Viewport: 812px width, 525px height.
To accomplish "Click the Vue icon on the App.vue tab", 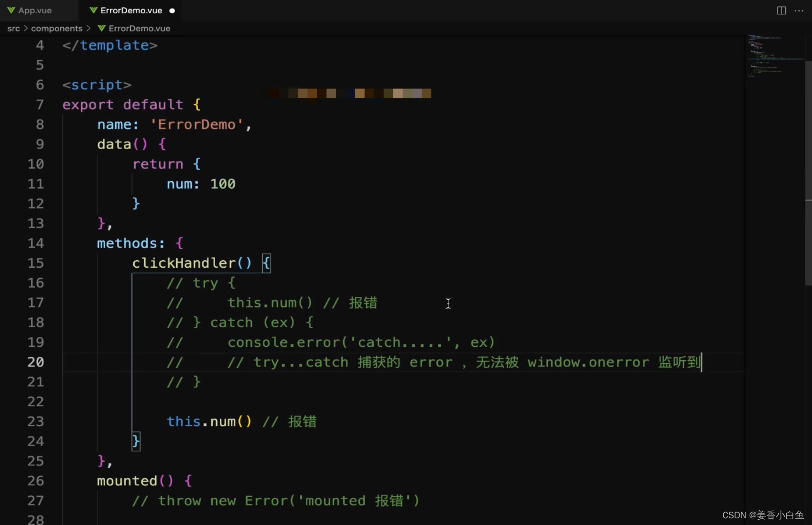I will 11,10.
